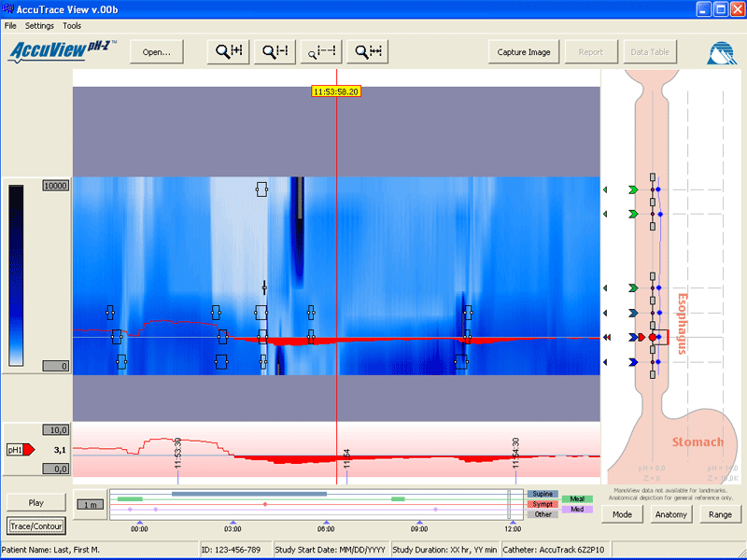747x560 pixels.
Task: Click the AccuView pH-Z logo
Action: click(62, 51)
